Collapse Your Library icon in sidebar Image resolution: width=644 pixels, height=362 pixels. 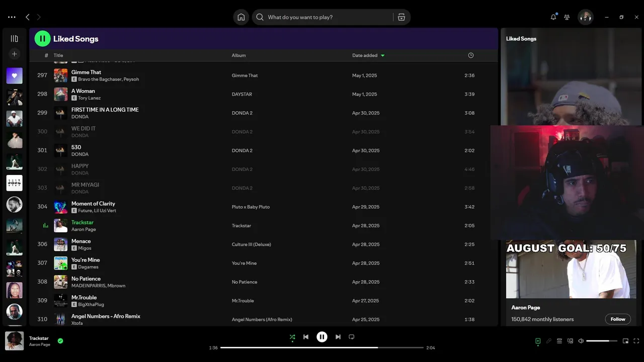[14, 39]
